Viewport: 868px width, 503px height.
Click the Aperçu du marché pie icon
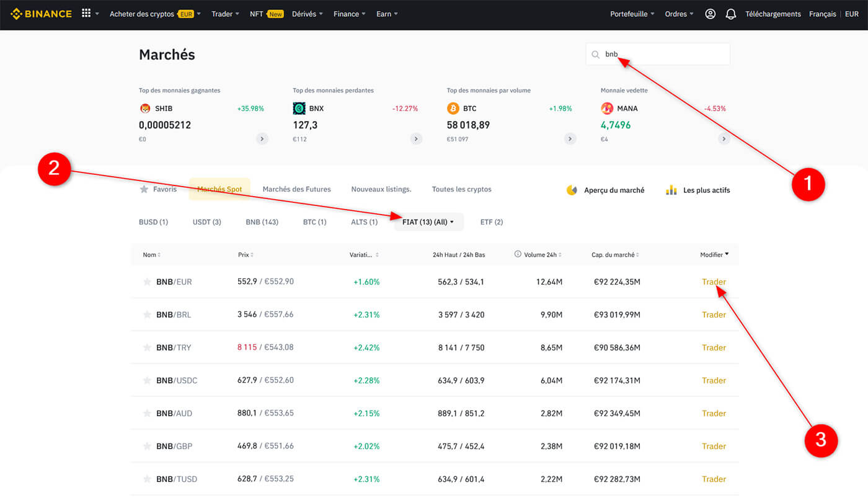pyautogui.click(x=572, y=190)
